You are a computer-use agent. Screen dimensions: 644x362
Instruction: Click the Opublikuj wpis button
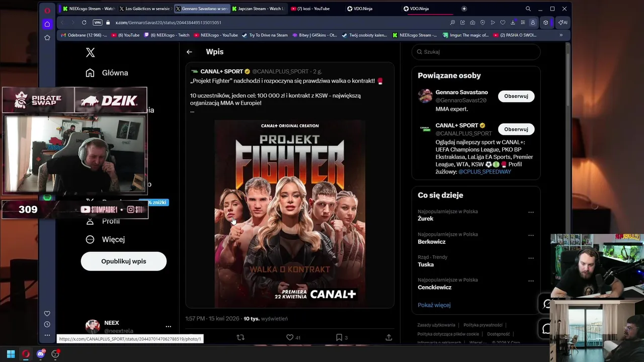[124, 261]
